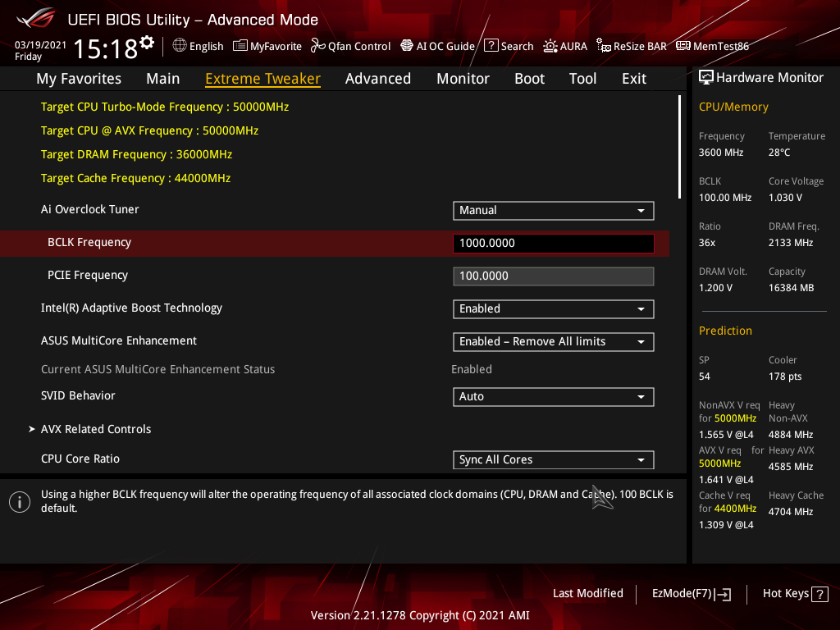This screenshot has width=840, height=630.
Task: Click the settings list scrollbar
Action: (x=679, y=147)
